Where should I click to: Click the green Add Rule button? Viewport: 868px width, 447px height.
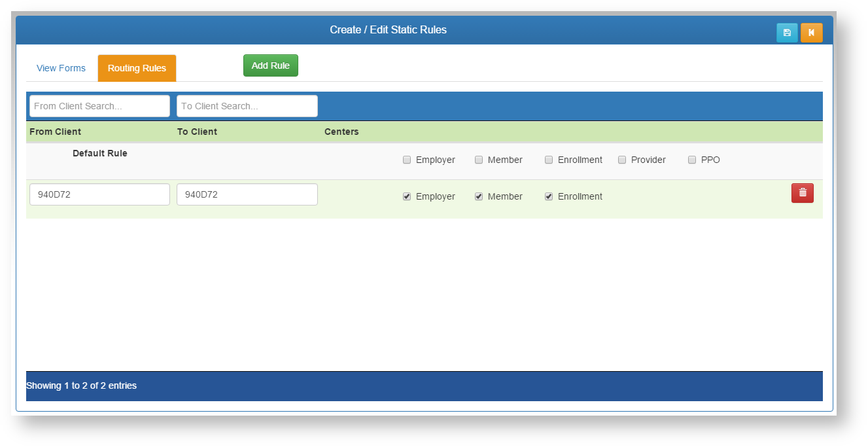[271, 65]
